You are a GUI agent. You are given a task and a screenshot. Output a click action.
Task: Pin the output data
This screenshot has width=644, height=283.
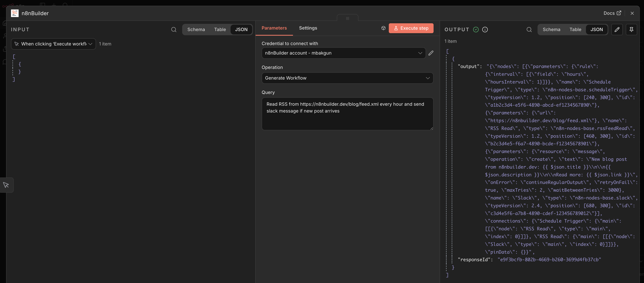(x=631, y=29)
